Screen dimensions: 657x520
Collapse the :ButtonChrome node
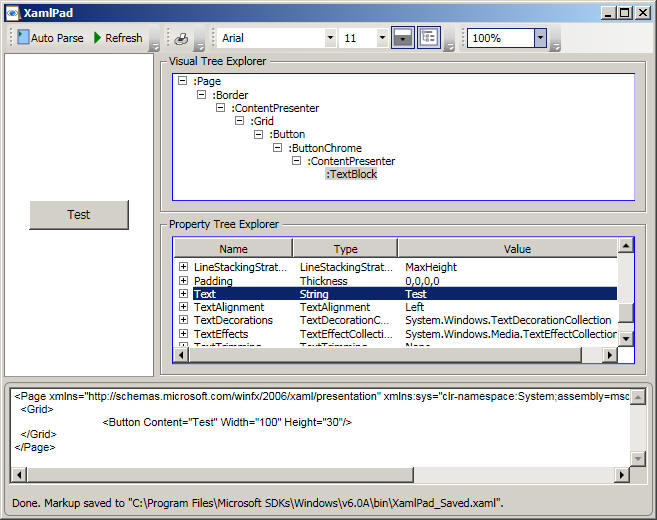[x=277, y=147]
